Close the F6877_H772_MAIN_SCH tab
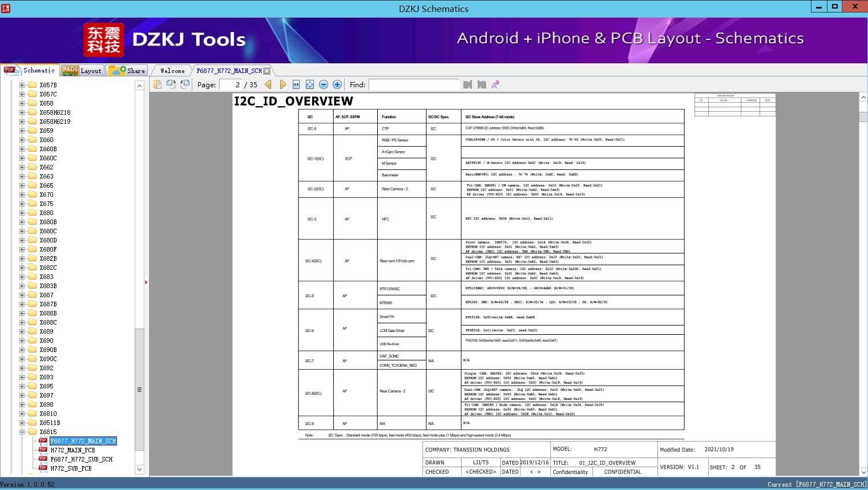 click(267, 71)
